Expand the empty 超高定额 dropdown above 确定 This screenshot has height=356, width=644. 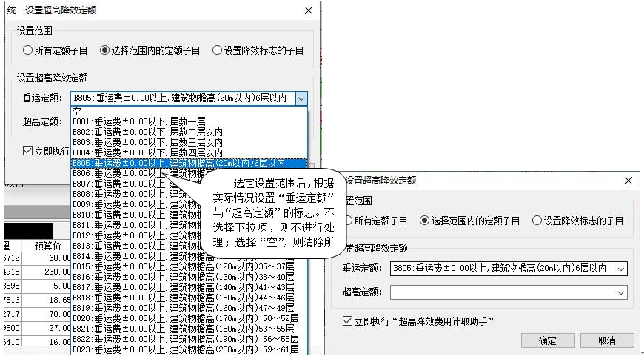(620, 292)
